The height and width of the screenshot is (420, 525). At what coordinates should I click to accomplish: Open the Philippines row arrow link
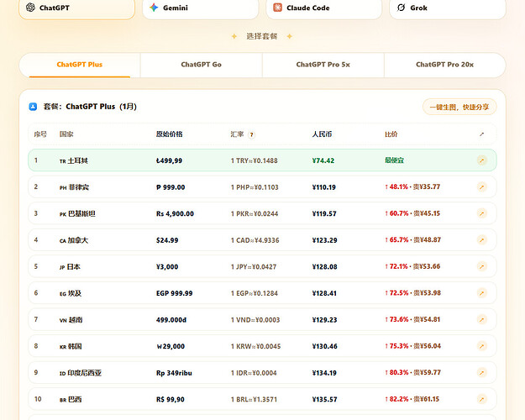(481, 186)
